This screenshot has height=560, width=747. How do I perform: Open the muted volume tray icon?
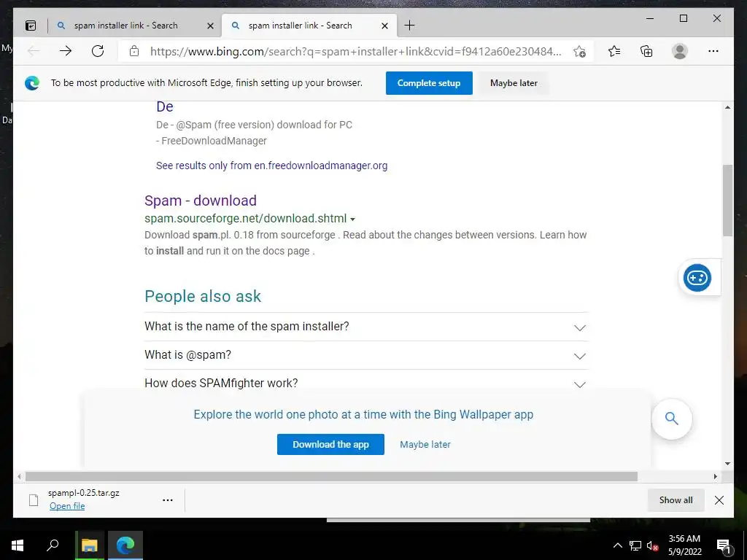tap(653, 545)
